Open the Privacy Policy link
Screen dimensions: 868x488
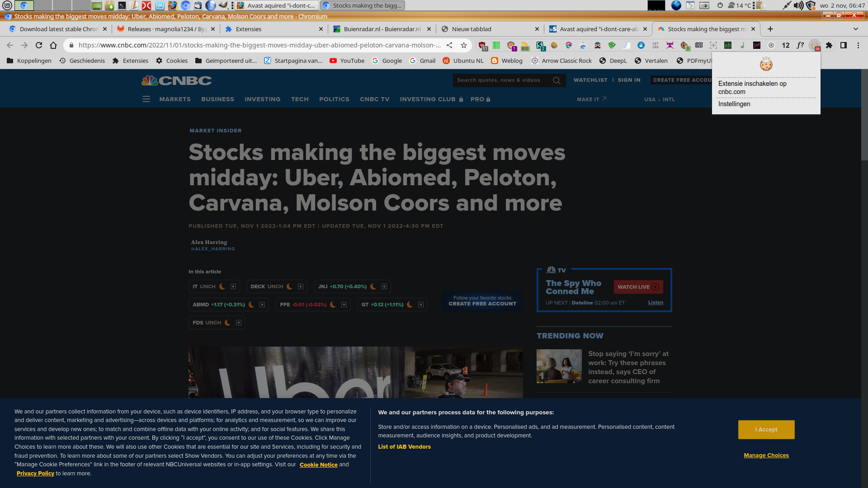(35, 474)
